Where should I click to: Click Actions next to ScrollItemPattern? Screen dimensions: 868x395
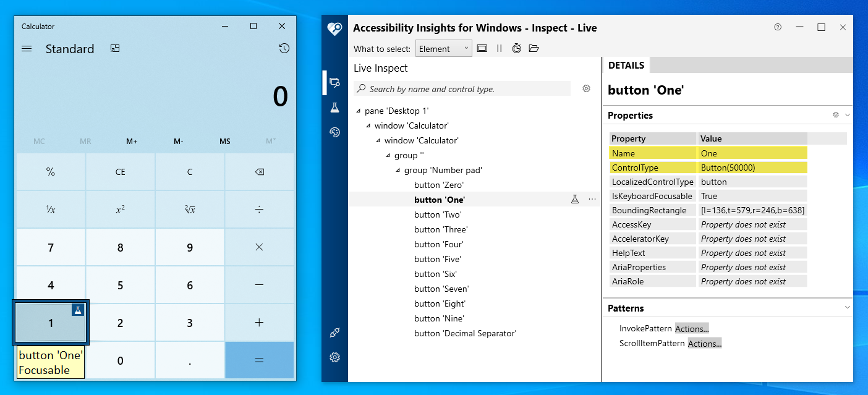(705, 344)
